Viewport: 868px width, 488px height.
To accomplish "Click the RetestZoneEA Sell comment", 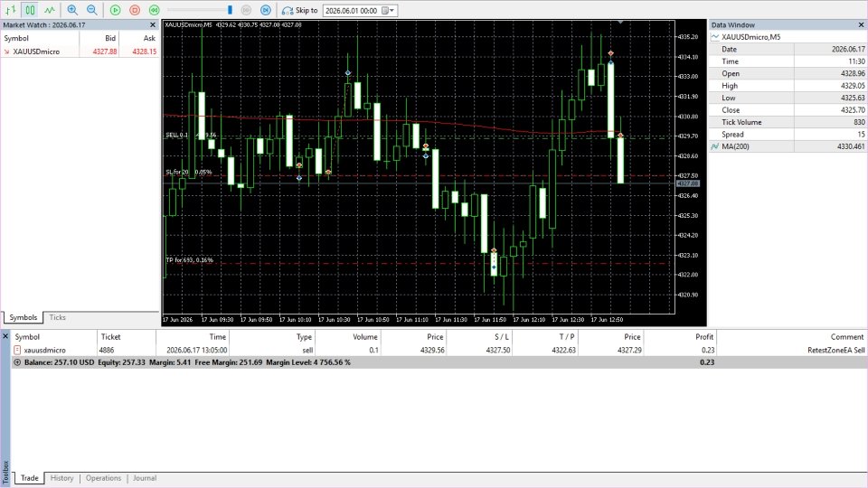I will (x=835, y=350).
